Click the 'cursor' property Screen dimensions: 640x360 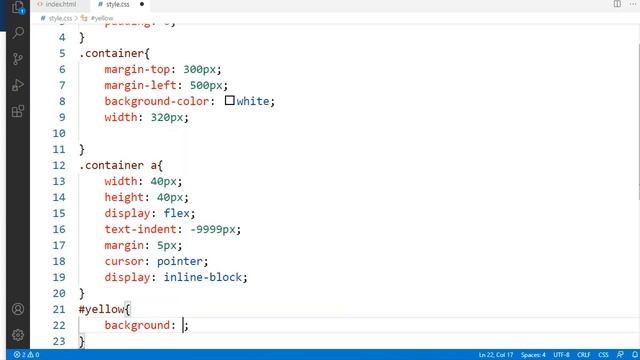click(124, 261)
